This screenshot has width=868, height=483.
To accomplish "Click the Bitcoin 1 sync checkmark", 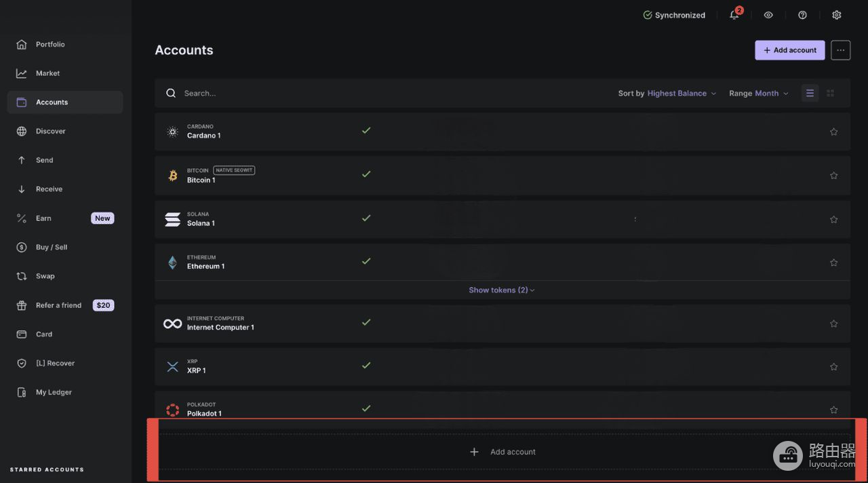I will pos(366,174).
